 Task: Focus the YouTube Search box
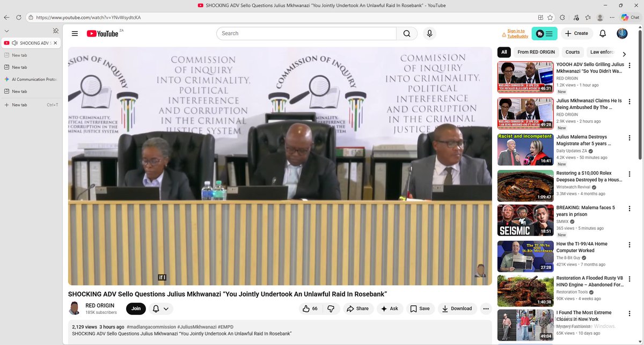306,33
